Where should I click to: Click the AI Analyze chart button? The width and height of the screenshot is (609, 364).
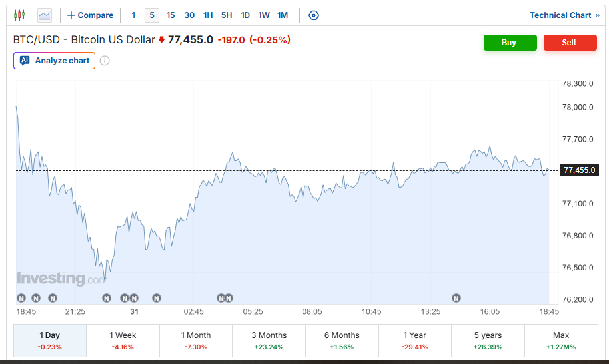click(x=55, y=61)
